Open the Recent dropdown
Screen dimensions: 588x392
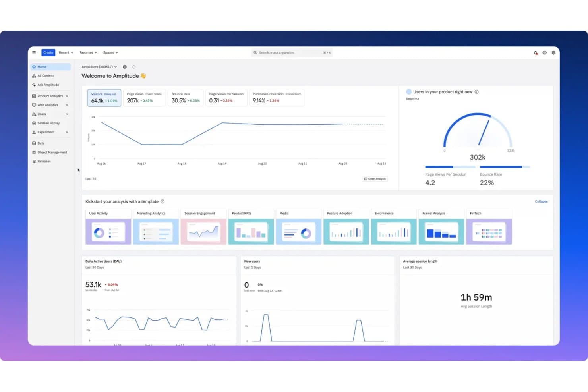pos(66,52)
